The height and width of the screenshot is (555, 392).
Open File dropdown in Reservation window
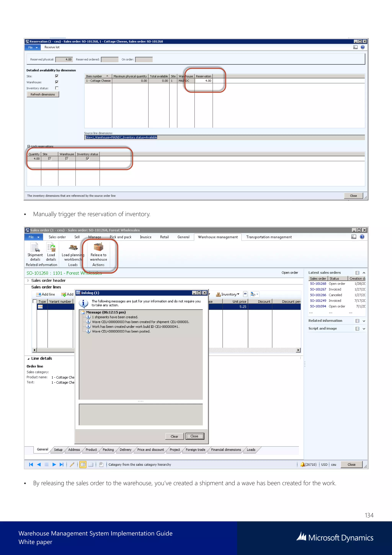point(33,47)
